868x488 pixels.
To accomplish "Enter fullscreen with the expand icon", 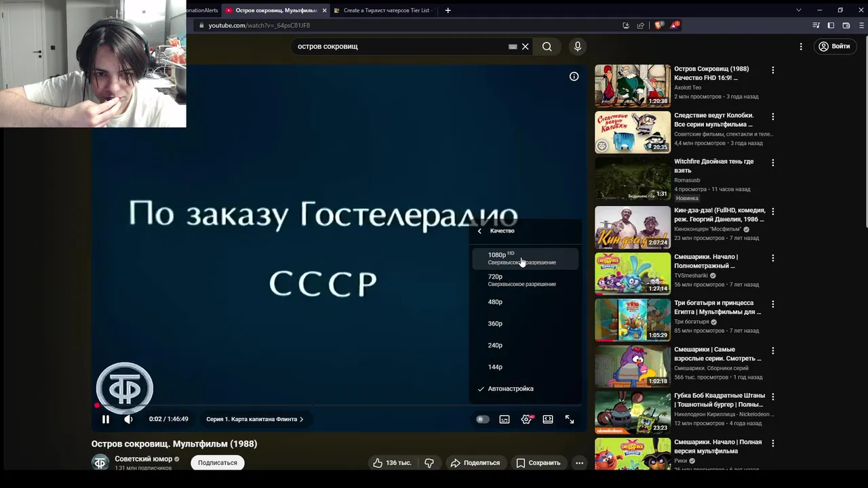I will click(570, 420).
